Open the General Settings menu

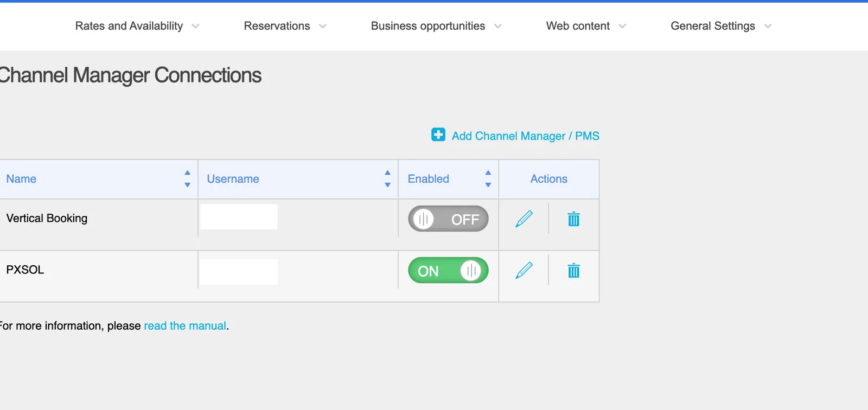pos(713,26)
